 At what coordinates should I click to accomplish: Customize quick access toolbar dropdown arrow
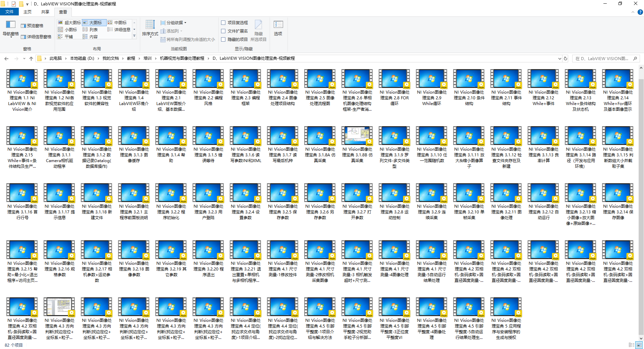tap(28, 4)
